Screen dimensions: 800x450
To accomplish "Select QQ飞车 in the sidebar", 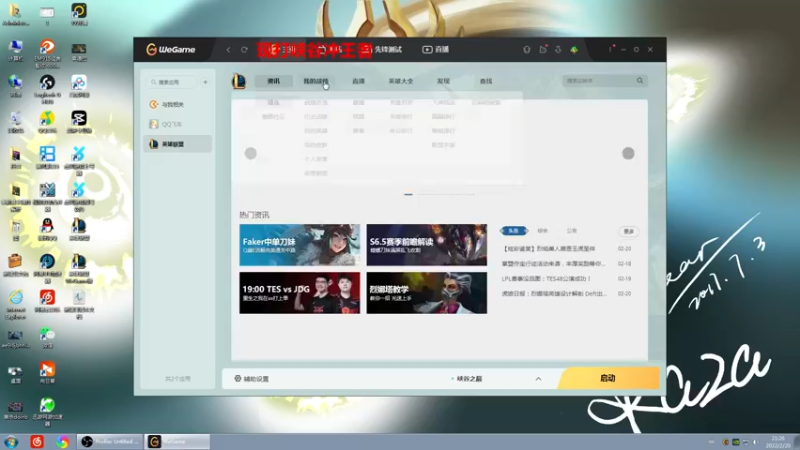I will 178,124.
